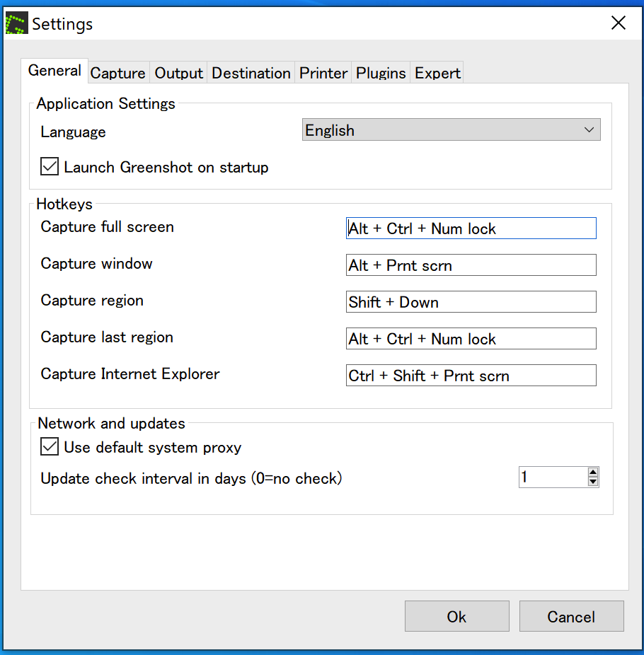Show the Plugins tab
644x655 pixels.
(381, 73)
